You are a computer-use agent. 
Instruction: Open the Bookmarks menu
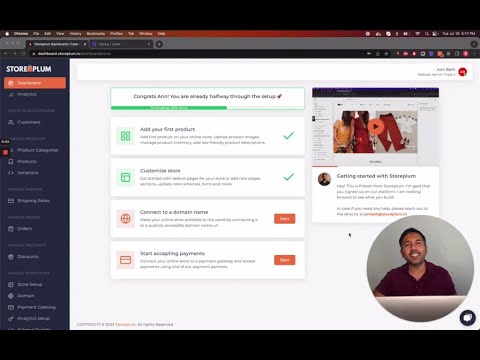tap(96, 34)
